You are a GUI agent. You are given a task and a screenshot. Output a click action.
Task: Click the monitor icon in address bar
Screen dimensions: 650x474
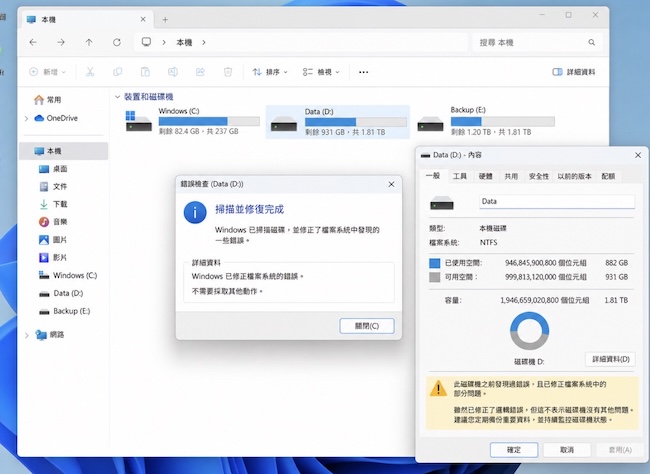[146, 42]
